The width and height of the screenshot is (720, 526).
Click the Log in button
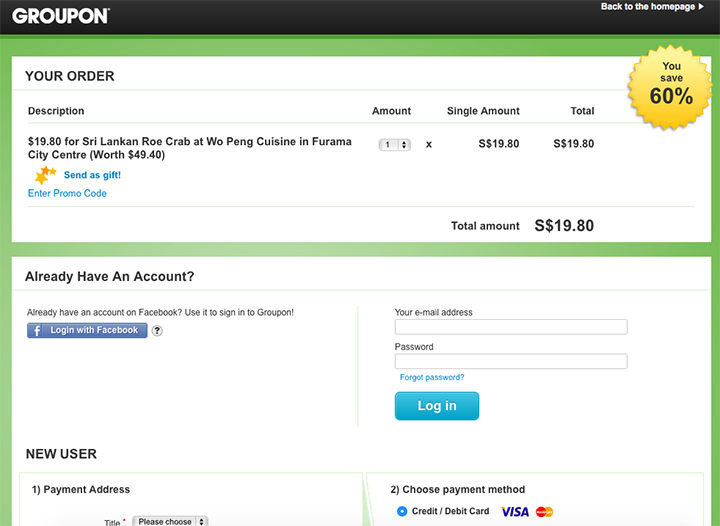coord(437,406)
